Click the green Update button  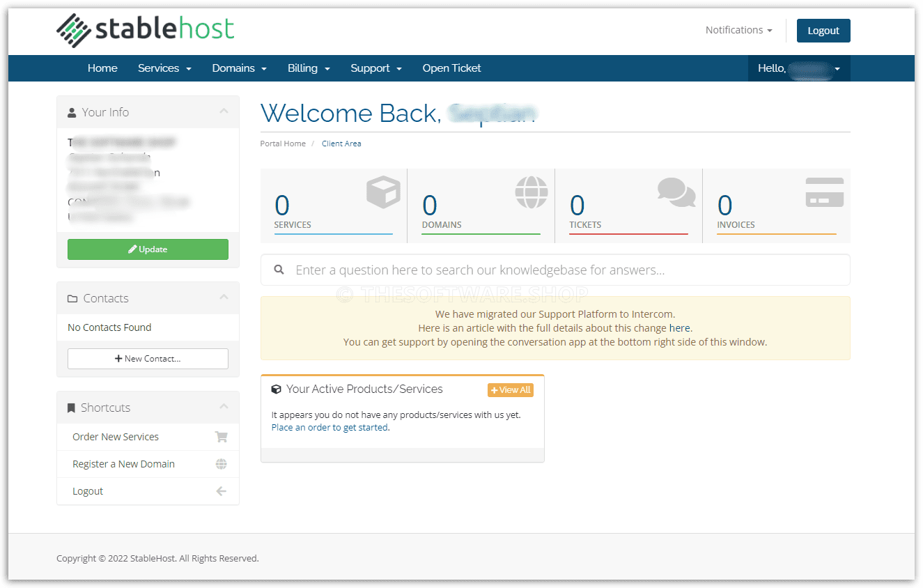[148, 249]
